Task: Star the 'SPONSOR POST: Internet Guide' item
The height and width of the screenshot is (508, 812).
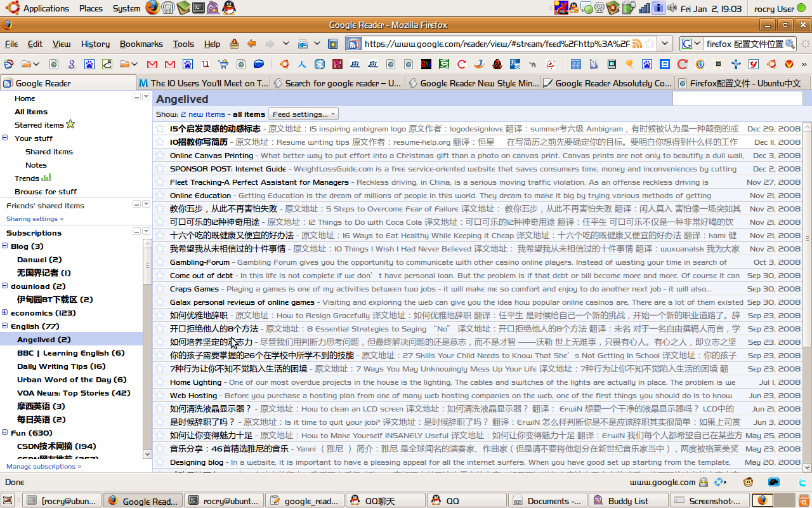Action: pyautogui.click(x=160, y=169)
